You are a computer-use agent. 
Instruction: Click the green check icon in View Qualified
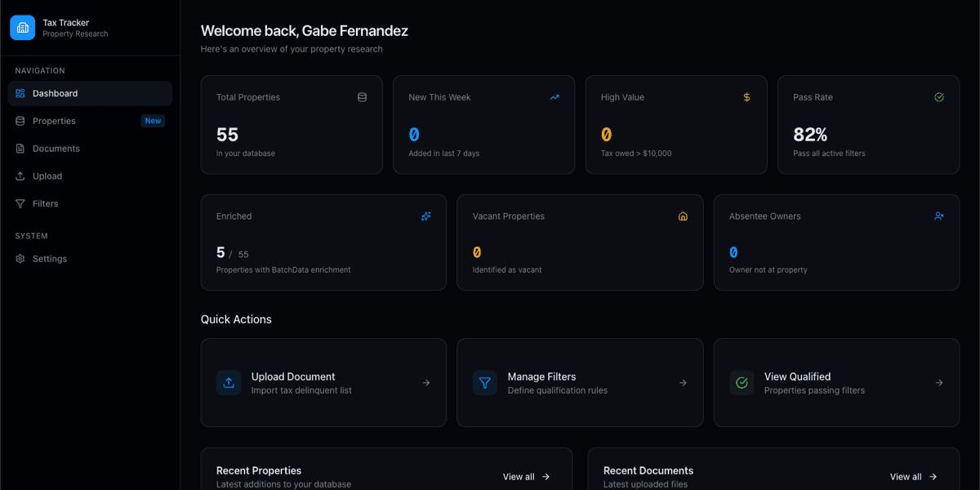742,383
